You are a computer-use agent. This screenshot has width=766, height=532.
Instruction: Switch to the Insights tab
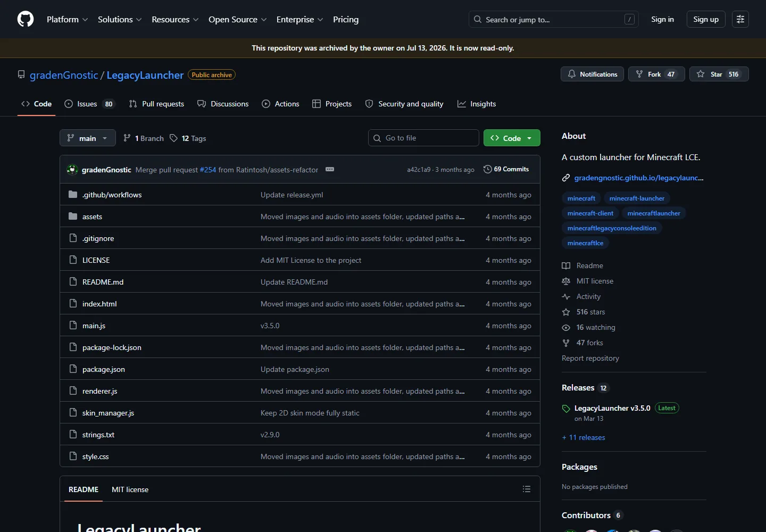pos(477,104)
